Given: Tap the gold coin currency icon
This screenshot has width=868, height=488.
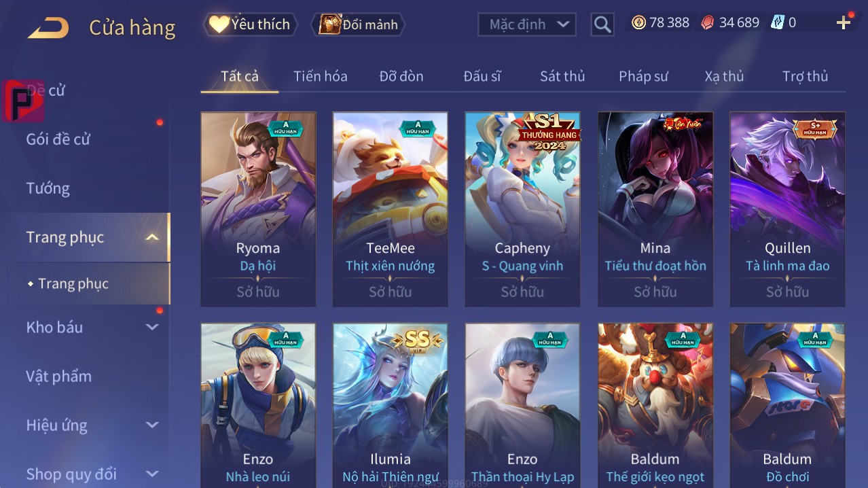Looking at the screenshot, I should click(x=638, y=22).
